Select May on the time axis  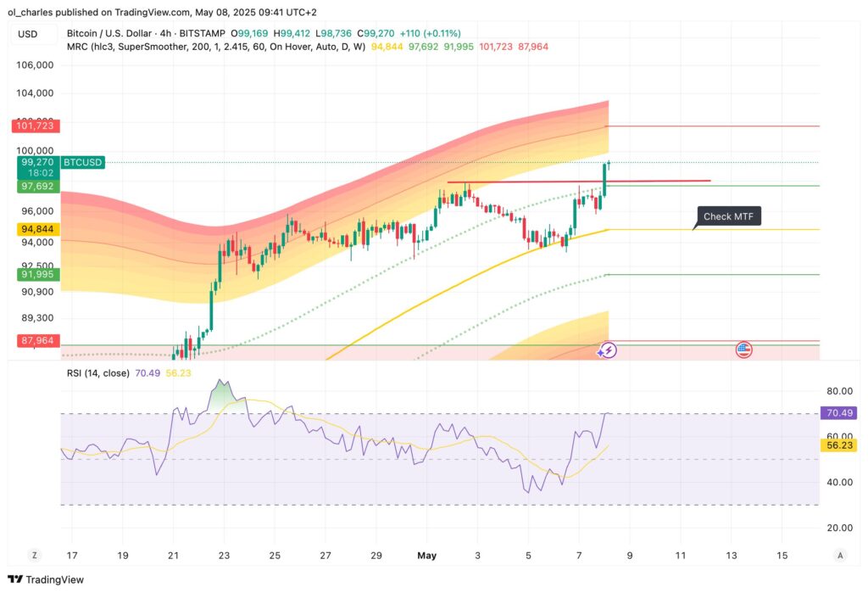click(x=427, y=556)
